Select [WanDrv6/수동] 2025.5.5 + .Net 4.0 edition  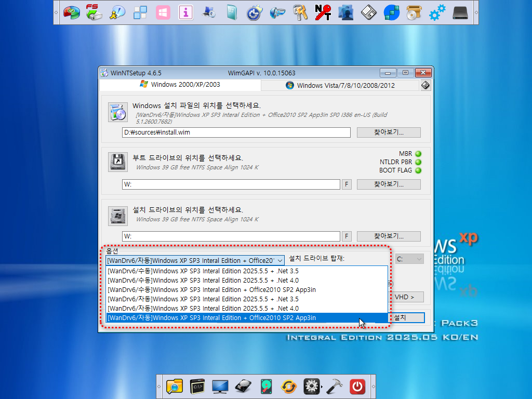[x=247, y=280]
